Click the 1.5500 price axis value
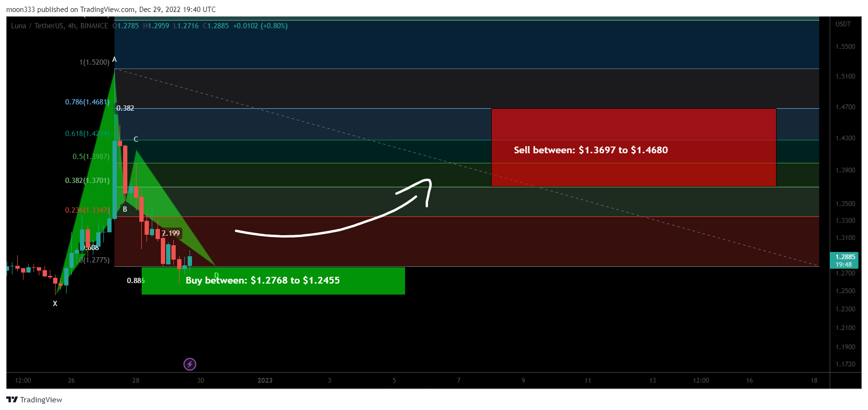Screen dimensions: 868x410 [x=845, y=46]
